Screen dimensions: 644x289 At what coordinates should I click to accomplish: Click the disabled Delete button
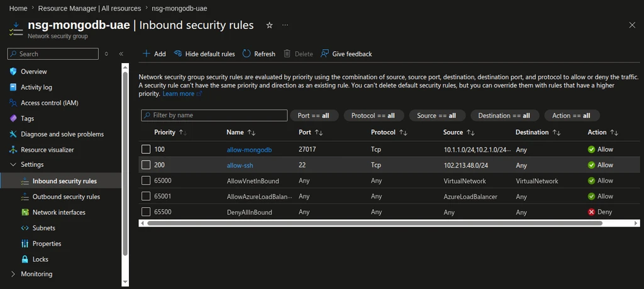click(x=298, y=54)
